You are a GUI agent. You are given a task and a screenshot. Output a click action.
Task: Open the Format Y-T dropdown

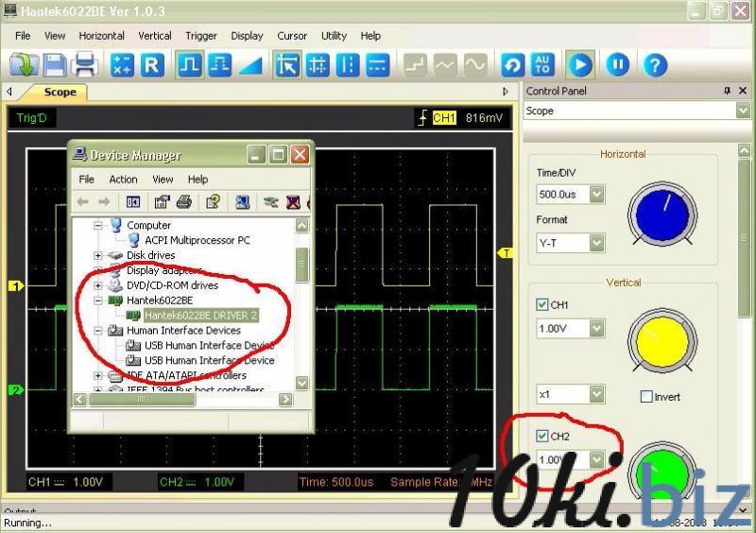[x=596, y=243]
